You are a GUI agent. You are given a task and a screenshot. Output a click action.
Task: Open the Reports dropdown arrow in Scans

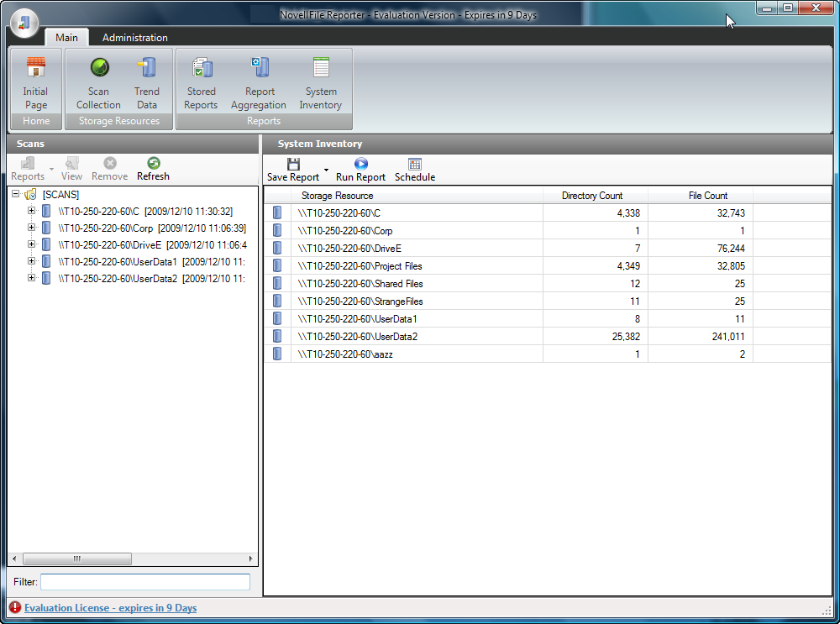[x=51, y=170]
